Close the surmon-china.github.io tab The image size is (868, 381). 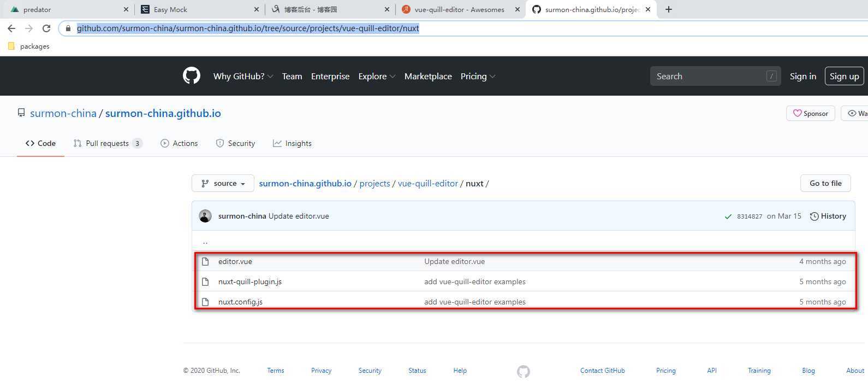pos(648,9)
